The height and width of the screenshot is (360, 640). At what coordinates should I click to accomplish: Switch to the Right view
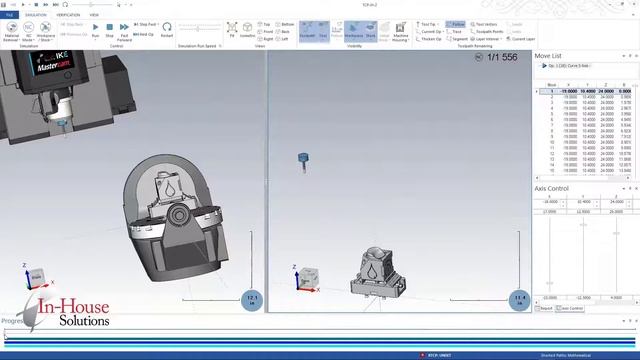click(x=265, y=39)
